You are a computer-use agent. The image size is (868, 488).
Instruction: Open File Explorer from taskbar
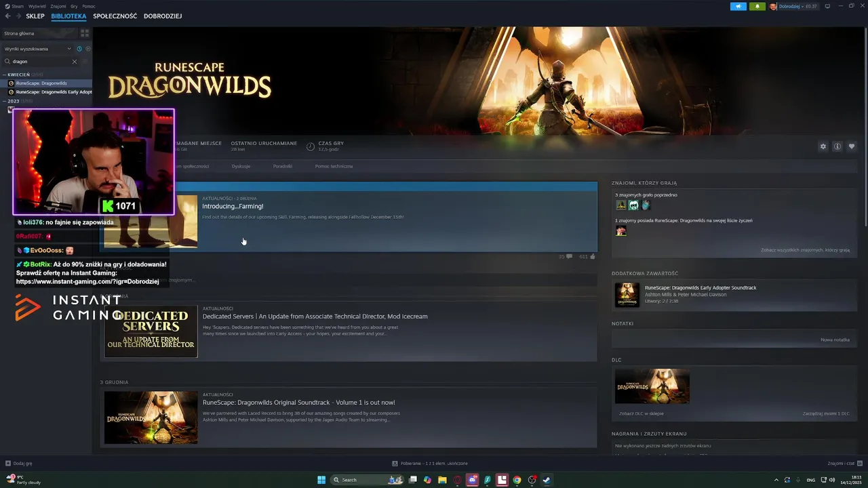pyautogui.click(x=442, y=480)
